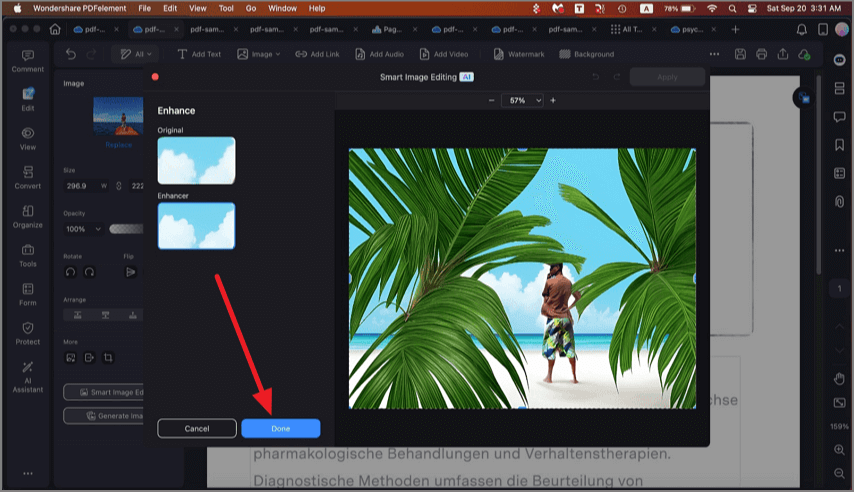Select the Original image thumbnail

tap(196, 161)
